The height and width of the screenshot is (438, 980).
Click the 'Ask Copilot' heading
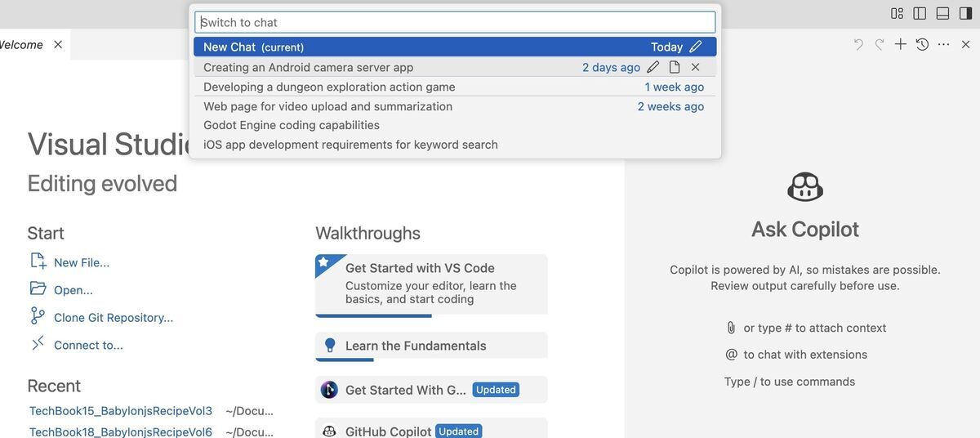tap(805, 230)
